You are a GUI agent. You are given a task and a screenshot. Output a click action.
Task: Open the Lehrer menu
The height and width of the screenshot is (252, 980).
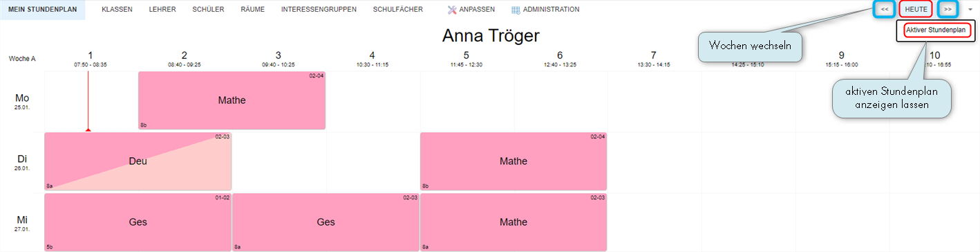point(162,10)
